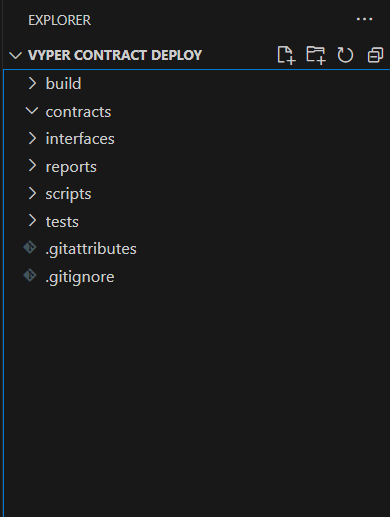This screenshot has height=517, width=390.
Task: Expand the tests folder chevron
Action: point(32,221)
